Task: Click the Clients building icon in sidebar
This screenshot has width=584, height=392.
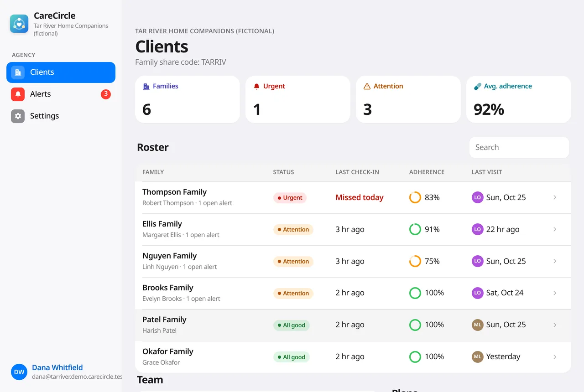Action: (18, 72)
